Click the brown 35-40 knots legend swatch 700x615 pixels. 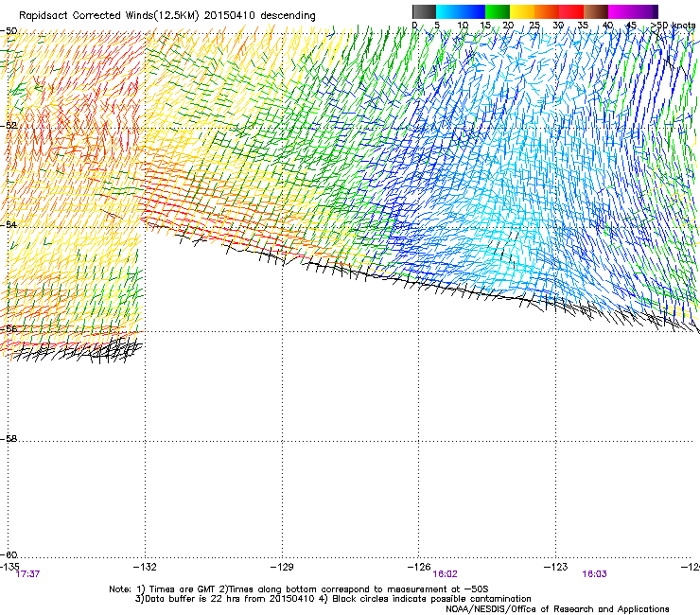(x=596, y=11)
